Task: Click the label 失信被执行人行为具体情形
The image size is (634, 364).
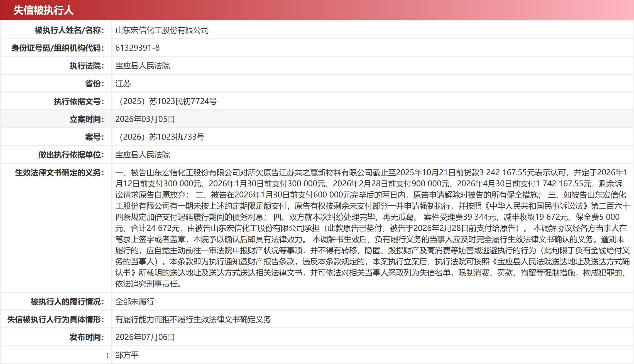Action: tap(56, 319)
